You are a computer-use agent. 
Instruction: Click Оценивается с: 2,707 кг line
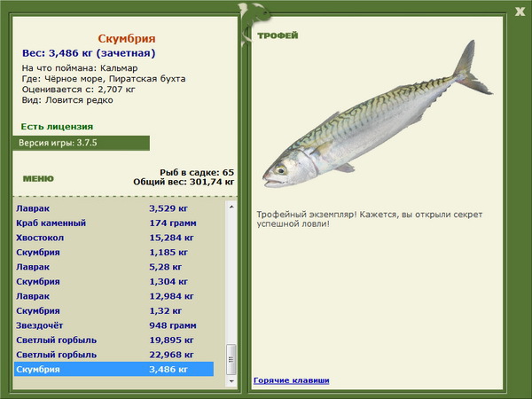tap(78, 90)
